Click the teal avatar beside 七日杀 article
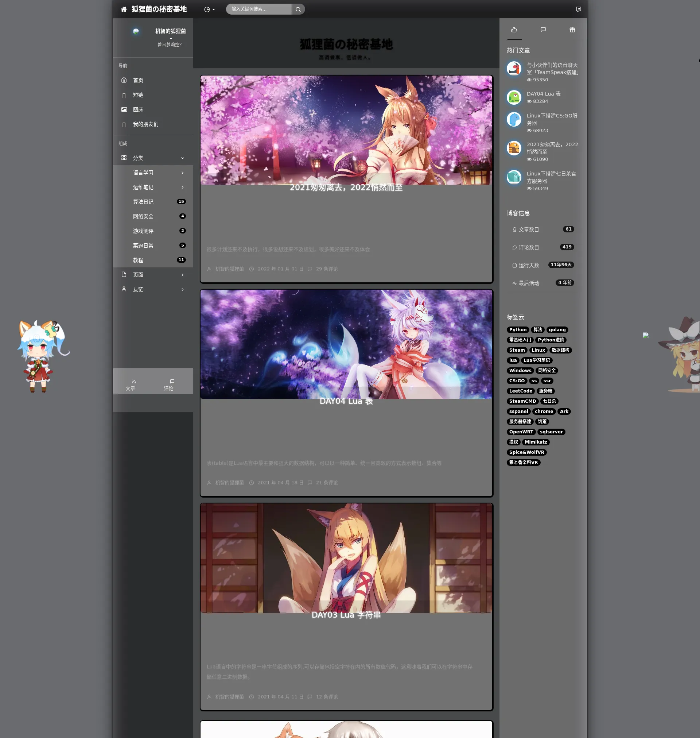This screenshot has height=738, width=700. coord(514,177)
